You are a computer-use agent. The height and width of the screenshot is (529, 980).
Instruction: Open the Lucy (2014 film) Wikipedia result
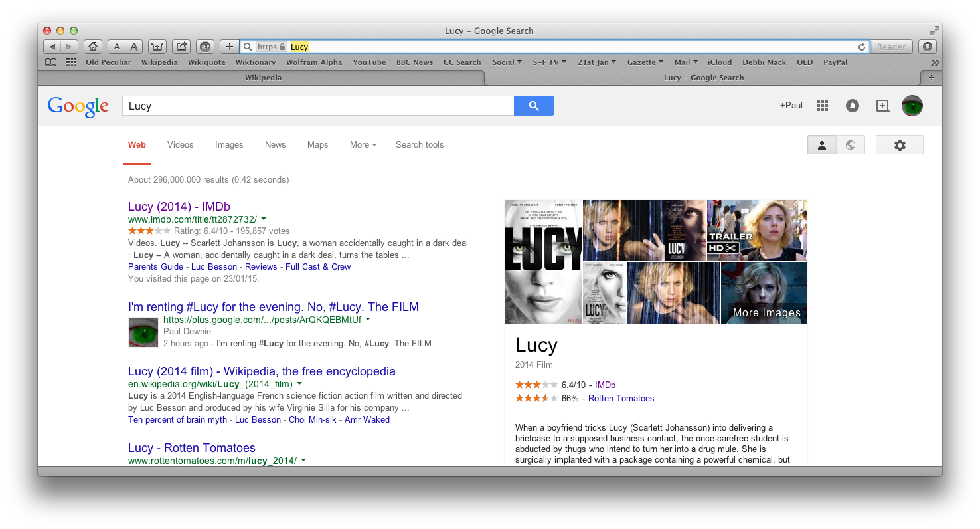[262, 371]
